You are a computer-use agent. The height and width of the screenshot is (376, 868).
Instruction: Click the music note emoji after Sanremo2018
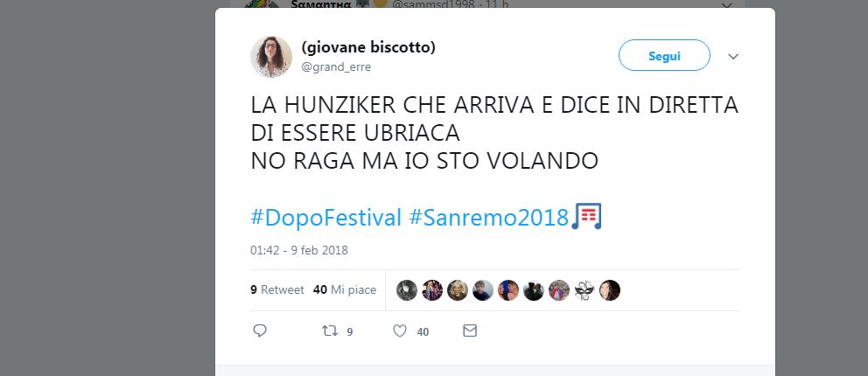pyautogui.click(x=586, y=216)
